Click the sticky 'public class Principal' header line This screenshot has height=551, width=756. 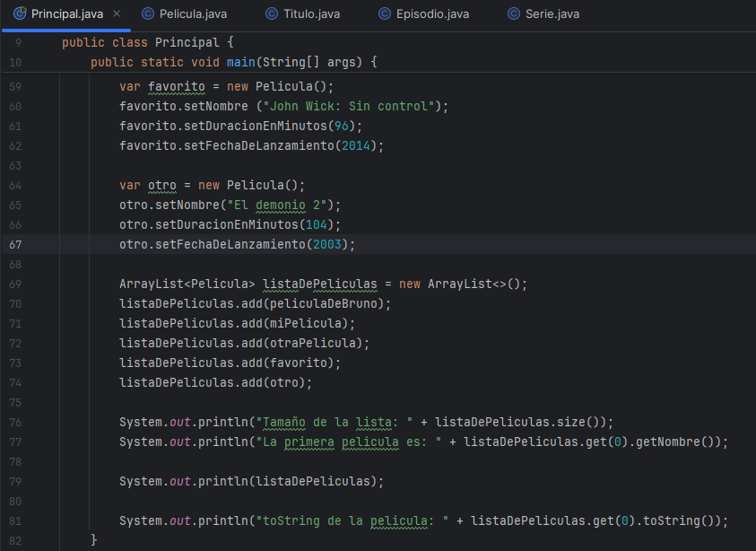(147, 43)
